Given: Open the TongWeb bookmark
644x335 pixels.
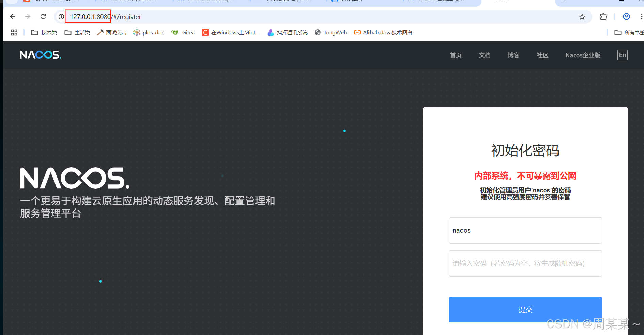Looking at the screenshot, I should click(x=331, y=32).
